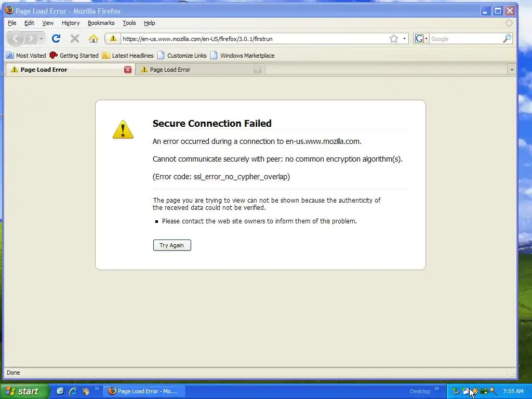Viewport: 532px width, 399px height.
Task: Close the second Page Load Error tab
Action: point(258,70)
